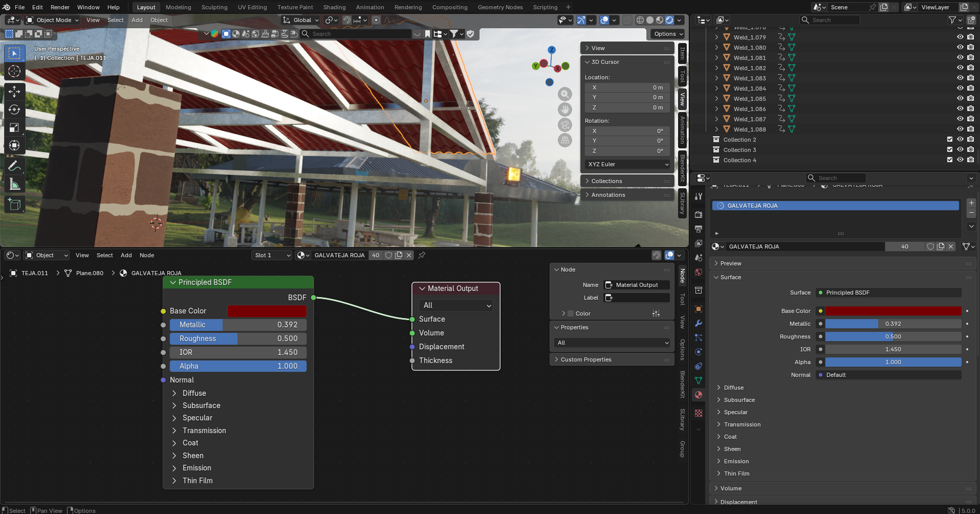Open the XYZ Euler rotation mode dropdown
The width and height of the screenshot is (980, 514).
point(628,164)
